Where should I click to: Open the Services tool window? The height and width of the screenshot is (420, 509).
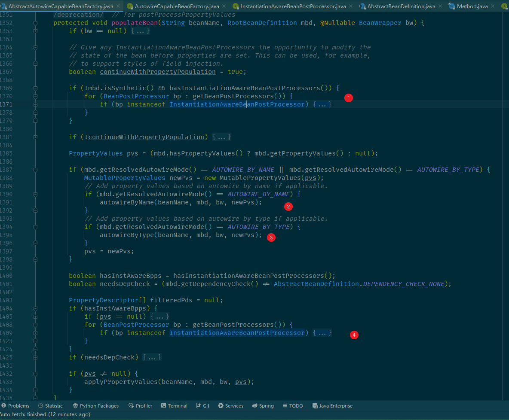tap(231, 406)
